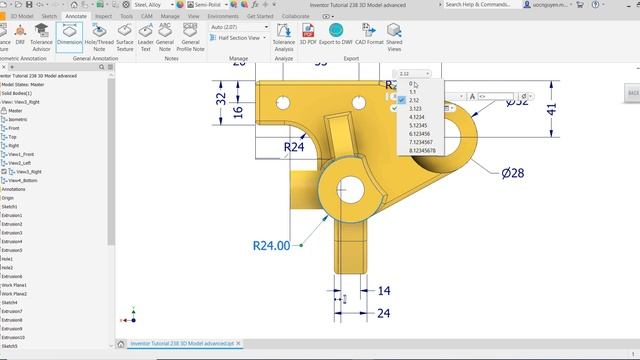Click the model browser vertical scrollbar
This screenshot has height=360, width=640.
point(111,161)
